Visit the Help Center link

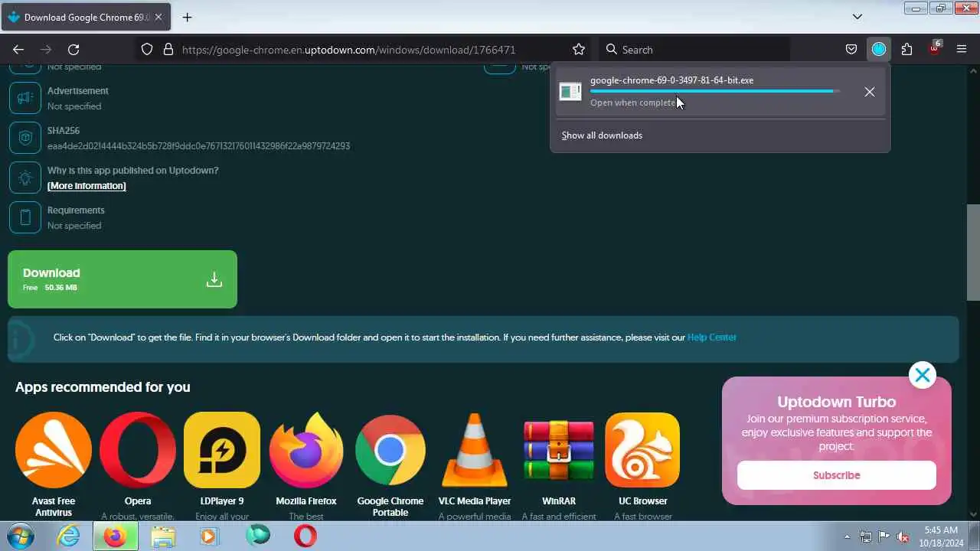point(712,337)
